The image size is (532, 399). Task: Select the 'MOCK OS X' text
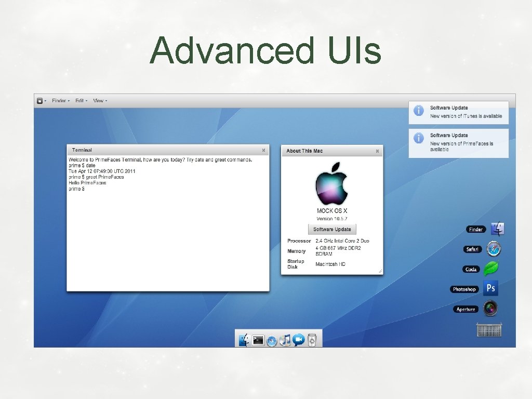pos(332,211)
